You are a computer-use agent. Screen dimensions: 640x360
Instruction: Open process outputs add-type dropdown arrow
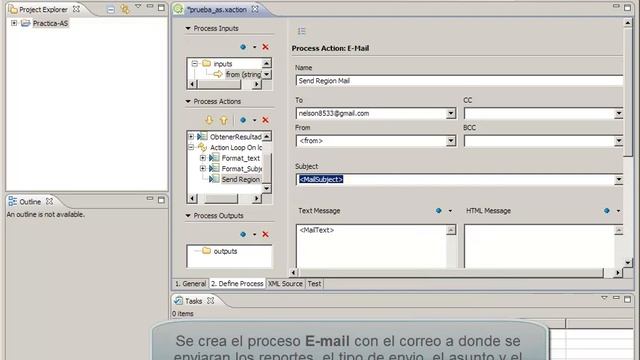254,235
